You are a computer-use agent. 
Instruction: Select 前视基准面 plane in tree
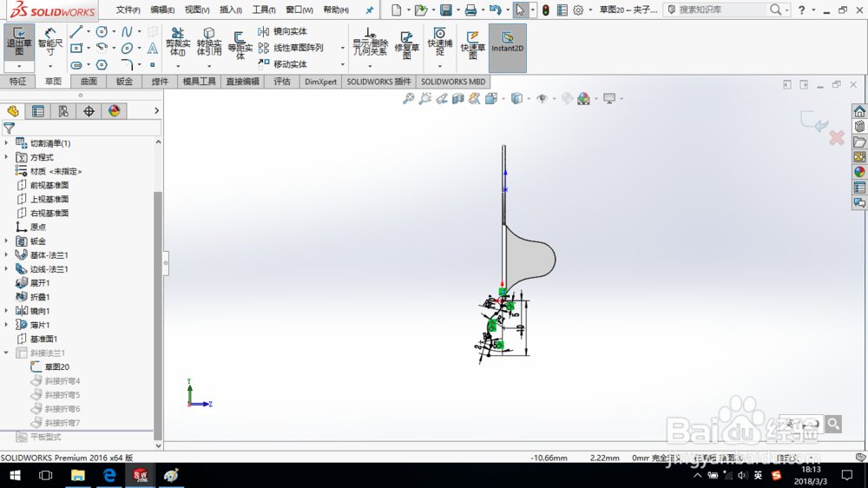[x=43, y=185]
